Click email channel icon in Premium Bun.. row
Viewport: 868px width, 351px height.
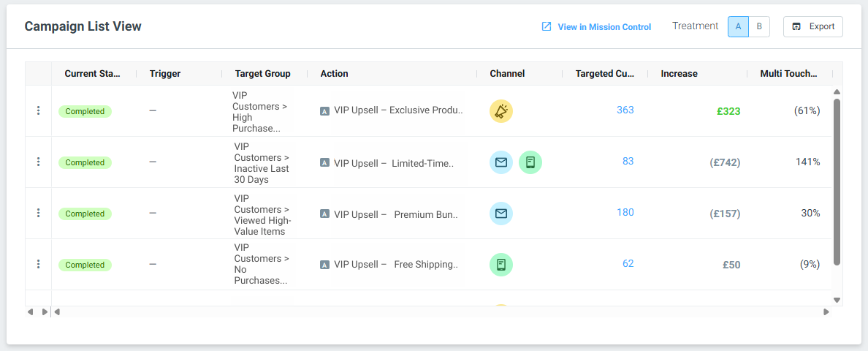(501, 213)
